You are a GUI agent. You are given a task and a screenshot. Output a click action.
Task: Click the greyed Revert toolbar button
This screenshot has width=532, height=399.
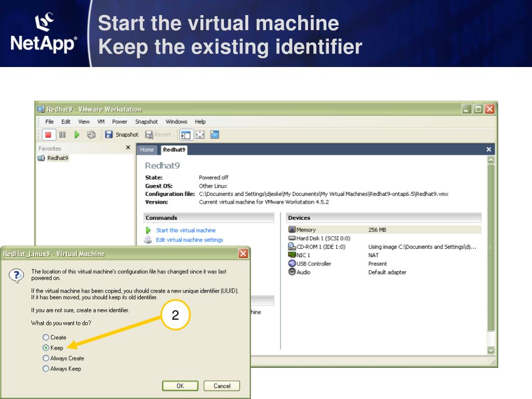click(158, 135)
